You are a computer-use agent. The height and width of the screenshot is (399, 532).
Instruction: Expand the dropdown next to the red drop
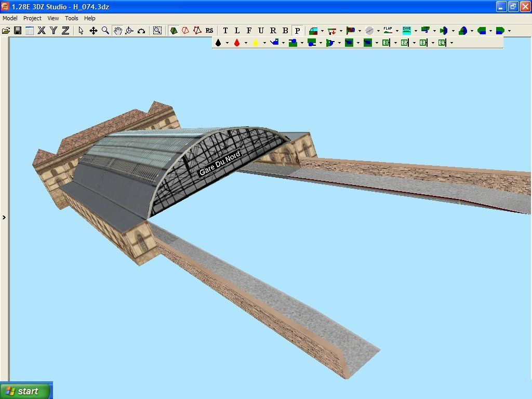[246, 43]
